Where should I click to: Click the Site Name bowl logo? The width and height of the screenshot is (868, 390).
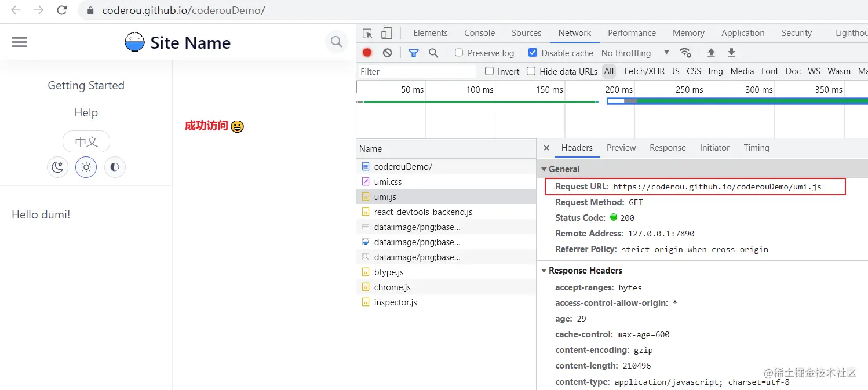(x=134, y=42)
